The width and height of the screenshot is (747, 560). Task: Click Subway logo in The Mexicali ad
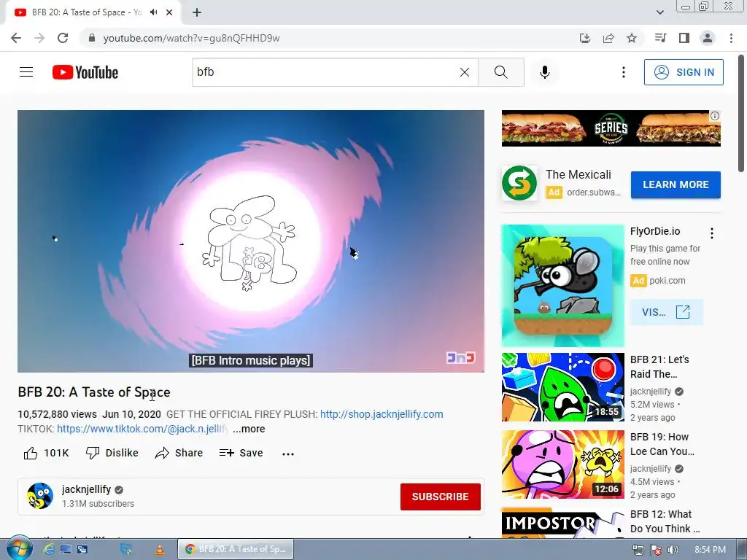(x=519, y=183)
